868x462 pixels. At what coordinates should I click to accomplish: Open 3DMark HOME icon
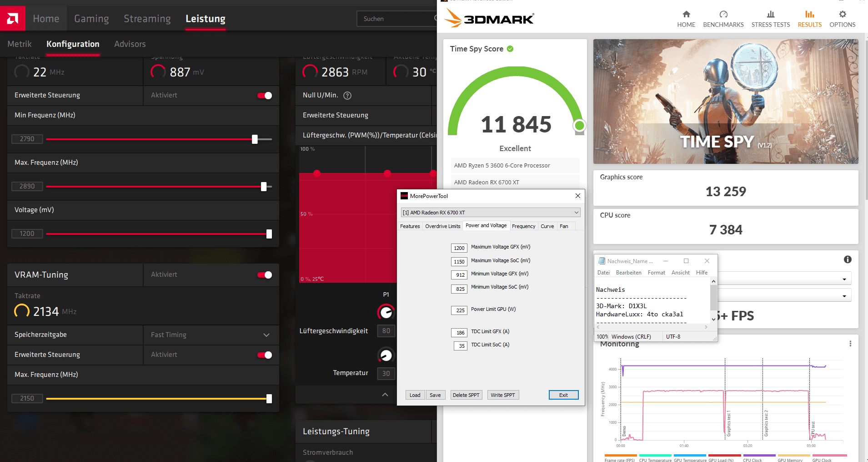(686, 14)
